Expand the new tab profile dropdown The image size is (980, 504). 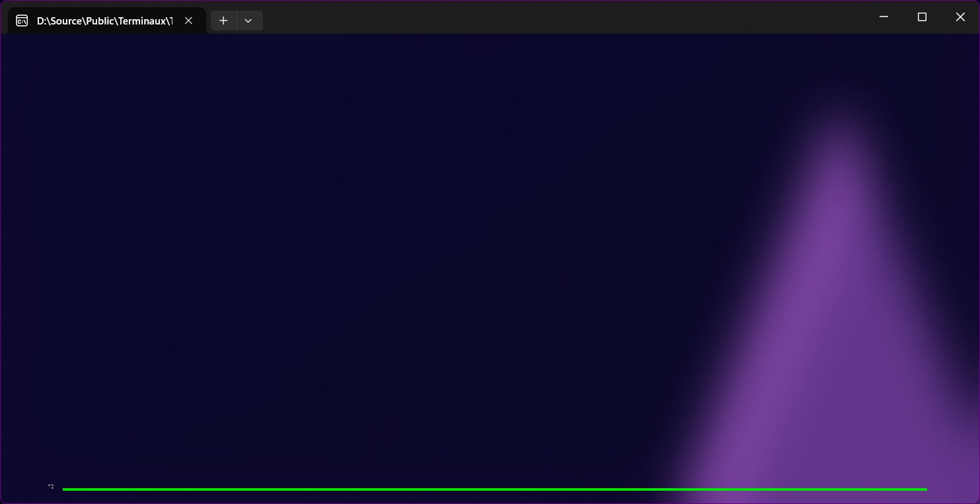(248, 21)
